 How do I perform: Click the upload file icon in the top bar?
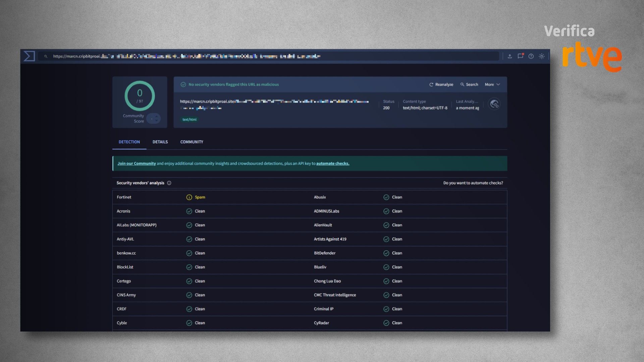[509, 56]
